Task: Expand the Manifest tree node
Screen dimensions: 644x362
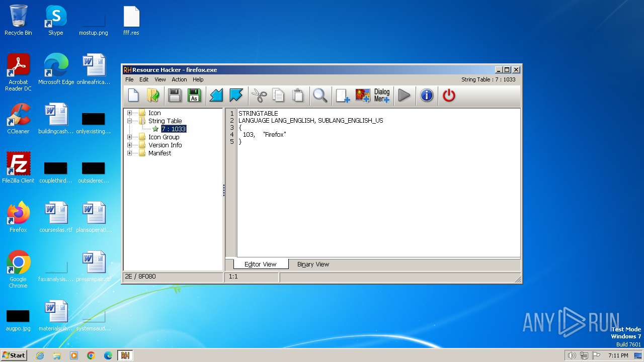Action: pos(129,153)
